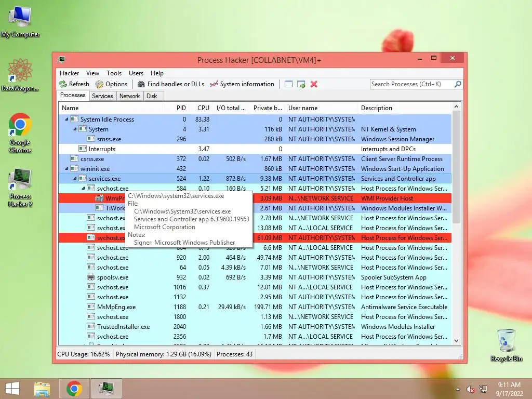The image size is (532, 399).
Task: Sort by Private bytes column header
Action: pyautogui.click(x=266, y=108)
